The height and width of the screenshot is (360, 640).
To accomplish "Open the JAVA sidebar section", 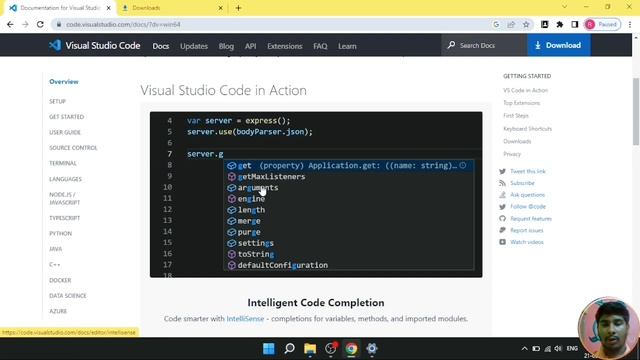I will tap(56, 249).
